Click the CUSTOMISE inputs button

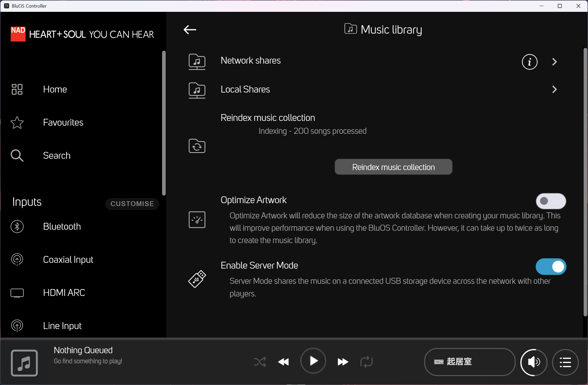132,204
